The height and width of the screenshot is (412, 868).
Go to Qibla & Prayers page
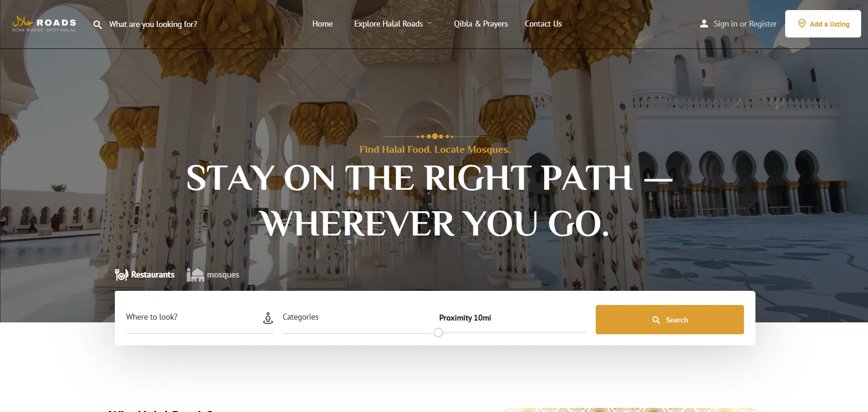coord(481,24)
